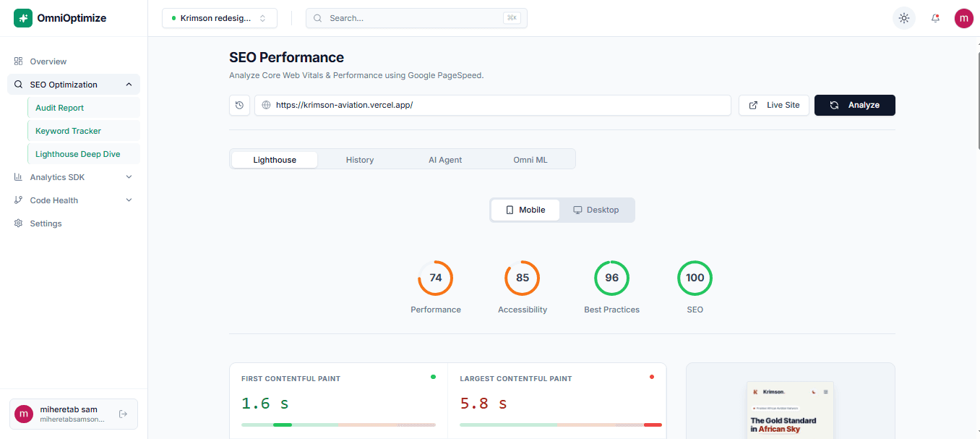Click the Analytics SDK bar chart icon

tap(19, 177)
